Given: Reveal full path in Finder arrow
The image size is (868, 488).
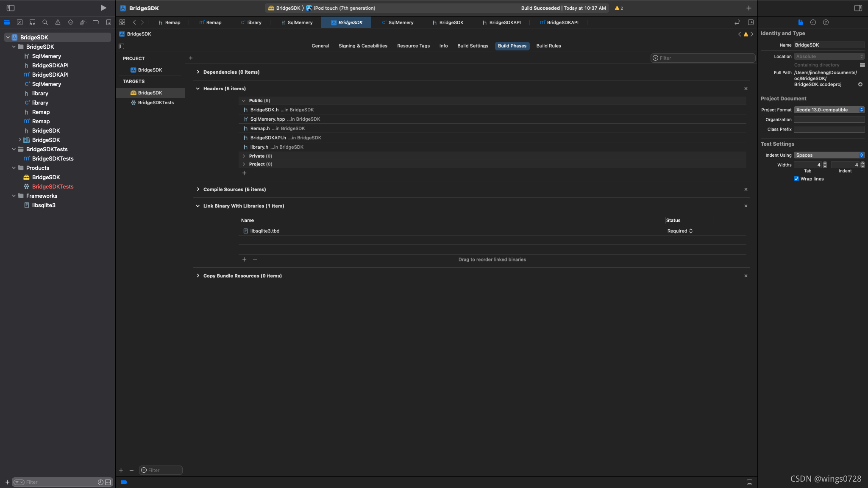Looking at the screenshot, I should (x=860, y=84).
